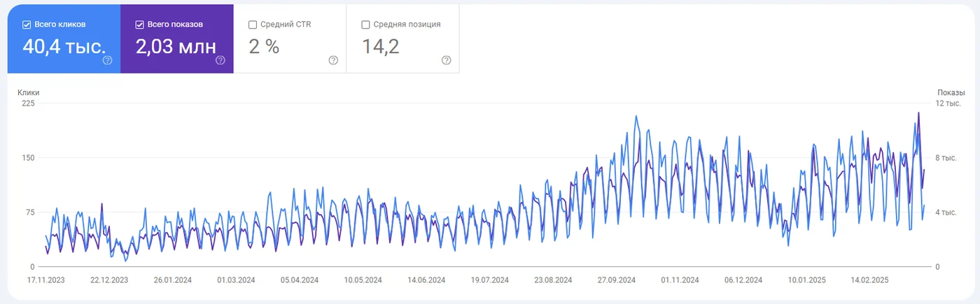Click the 2 % CTR value
This screenshot has height=304, width=980.
click(264, 47)
